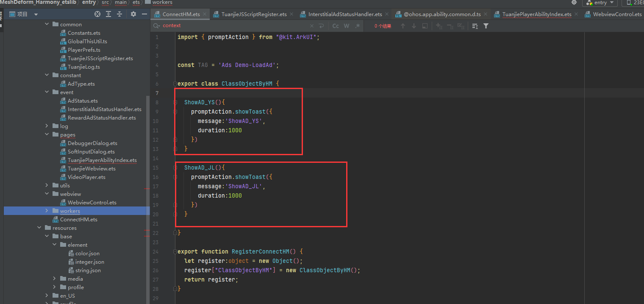Click Expand All in project panel
Viewport: 644px width, 304px height.
pos(108,14)
